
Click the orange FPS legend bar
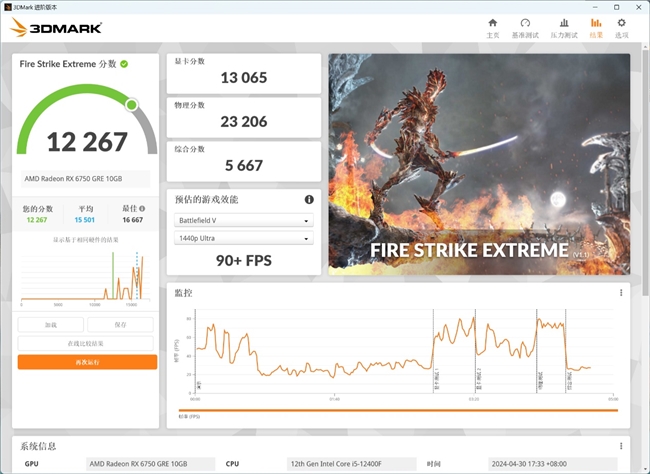point(398,411)
